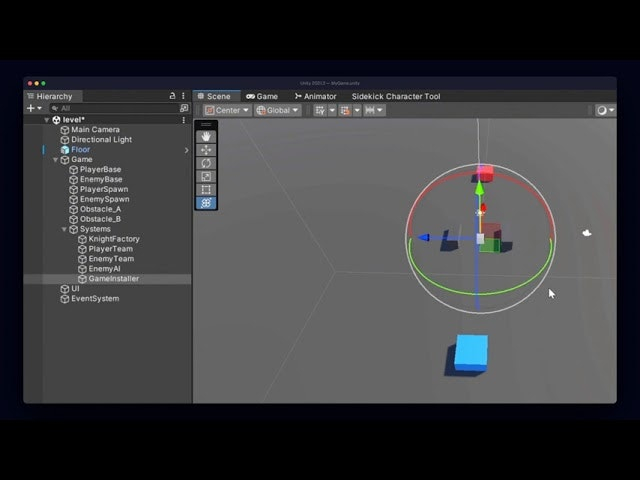Select the Scale tool

coord(206,176)
